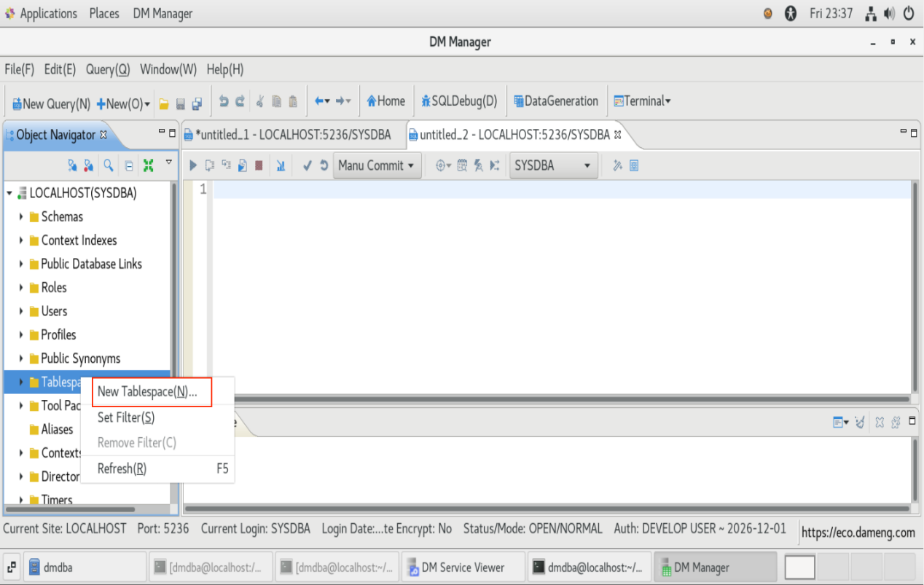The height and width of the screenshot is (585, 924).
Task: Click the disconnect icon with red dot
Action: (89, 165)
